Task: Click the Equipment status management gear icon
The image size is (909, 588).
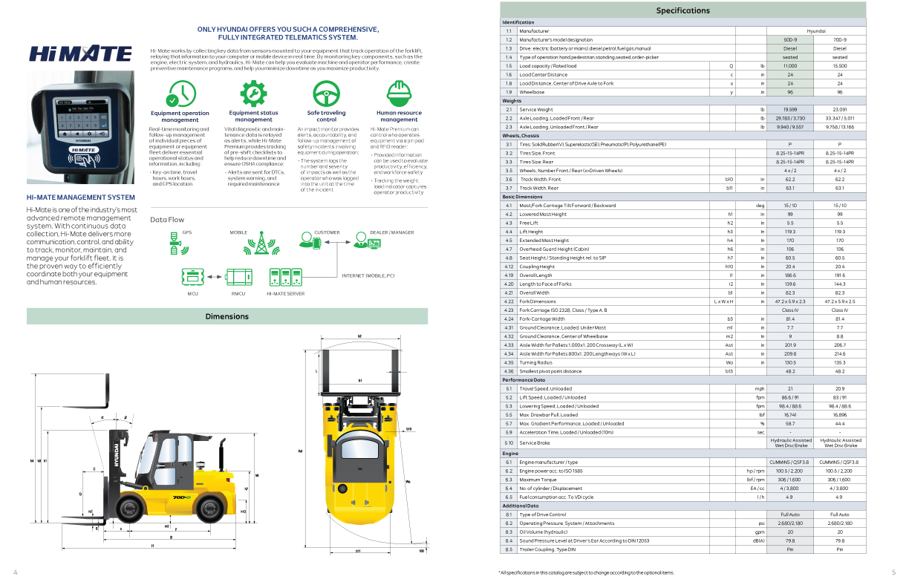Action: click(x=253, y=94)
